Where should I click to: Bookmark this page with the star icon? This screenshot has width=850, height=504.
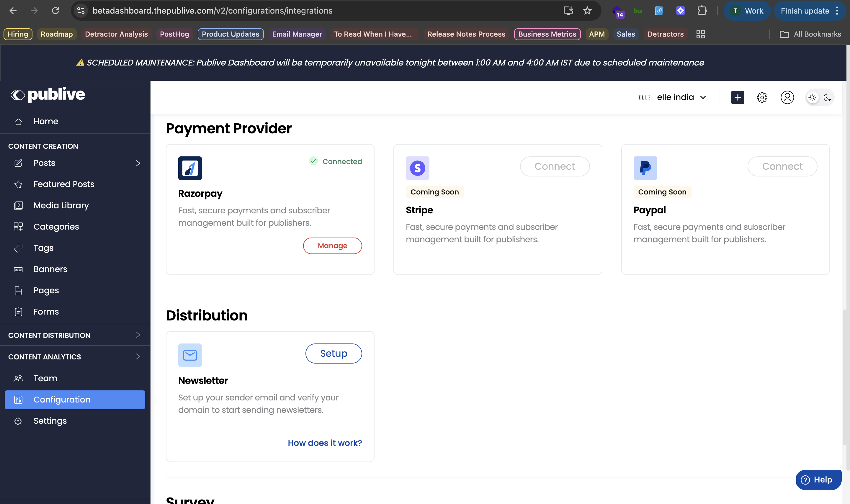(x=587, y=11)
